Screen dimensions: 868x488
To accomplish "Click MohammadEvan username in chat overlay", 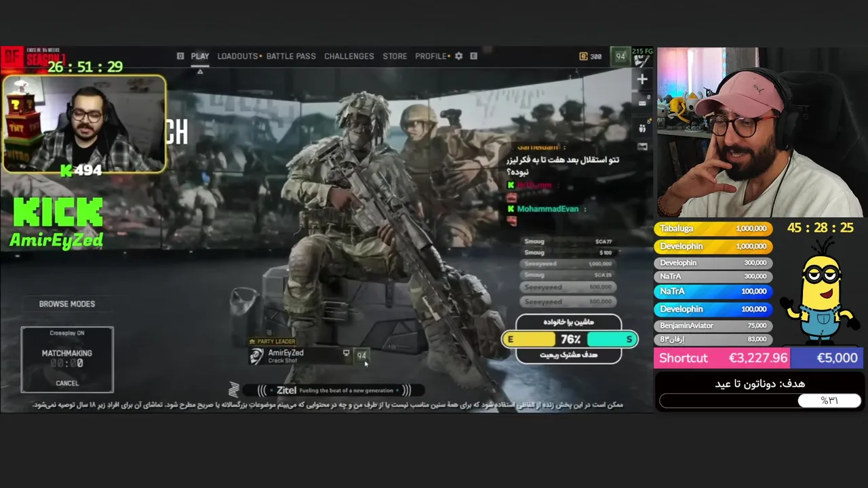I will click(548, 209).
